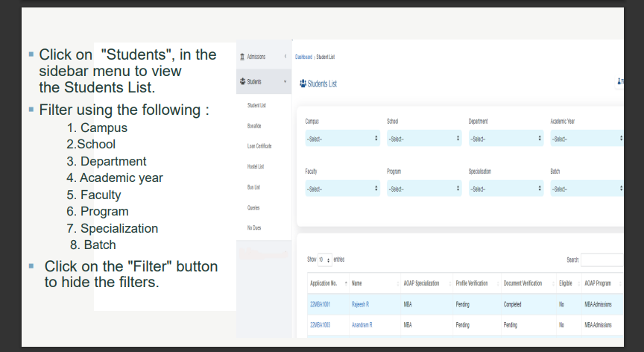Click sort arrow on Application No. column
This screenshot has height=352, width=644.
click(x=346, y=283)
